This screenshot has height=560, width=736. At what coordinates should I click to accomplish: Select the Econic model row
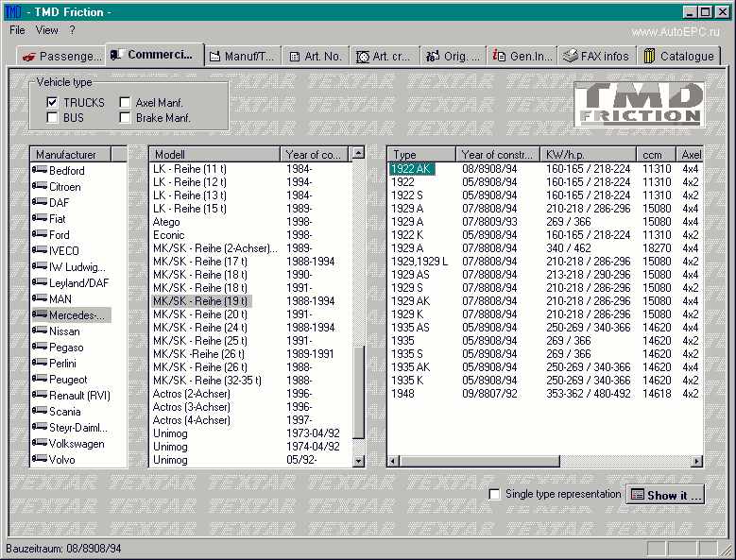click(250, 235)
